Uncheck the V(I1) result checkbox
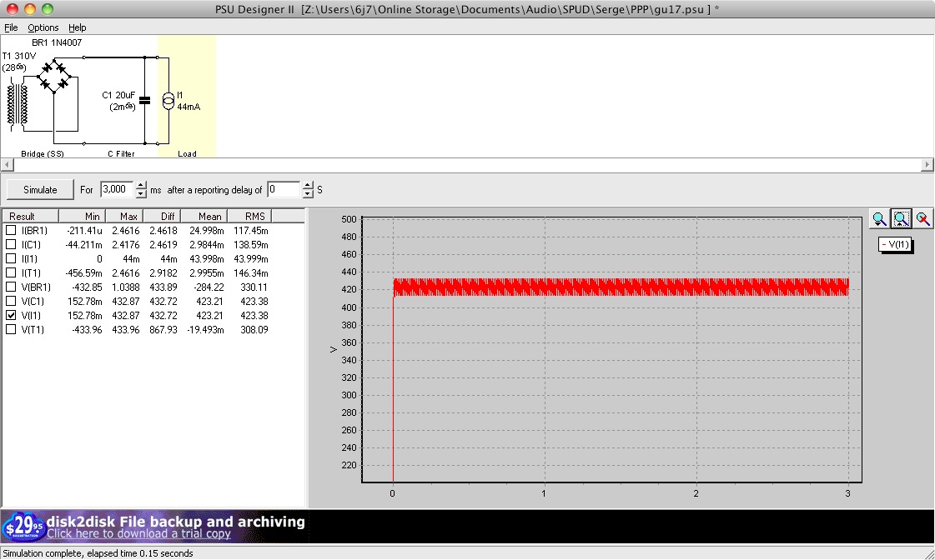 [x=11, y=315]
